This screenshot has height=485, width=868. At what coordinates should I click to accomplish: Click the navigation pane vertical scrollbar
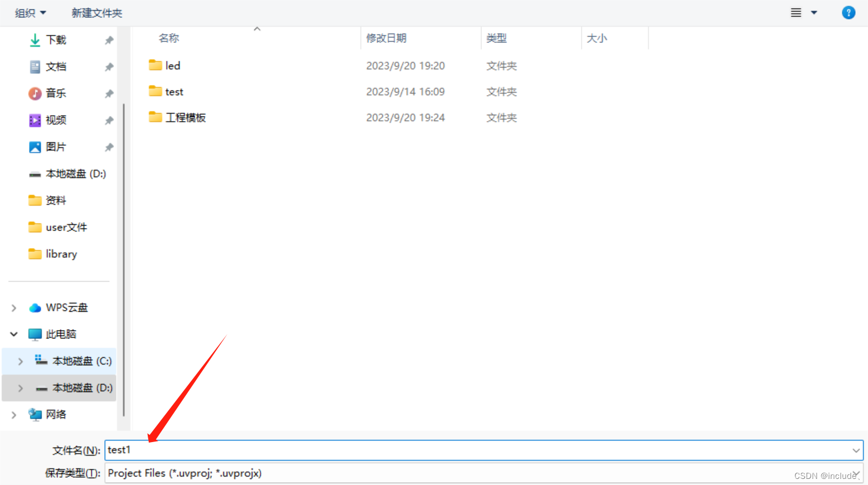(123, 259)
